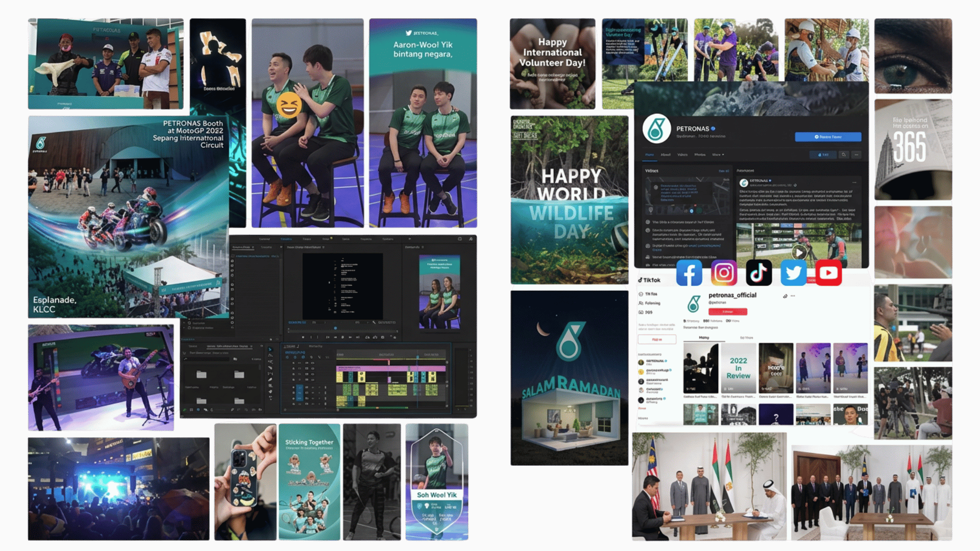Open the 365 building image
Viewport: 980px width, 551px height.
pos(913,149)
